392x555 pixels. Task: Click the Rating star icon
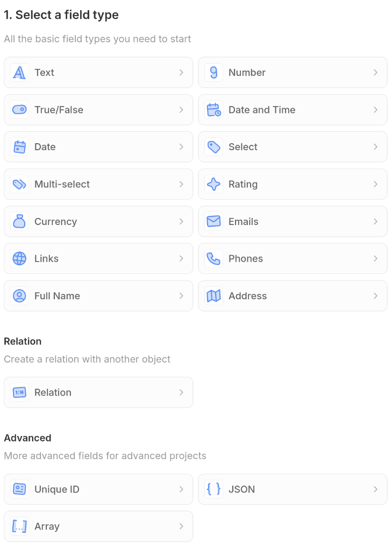coord(213,184)
